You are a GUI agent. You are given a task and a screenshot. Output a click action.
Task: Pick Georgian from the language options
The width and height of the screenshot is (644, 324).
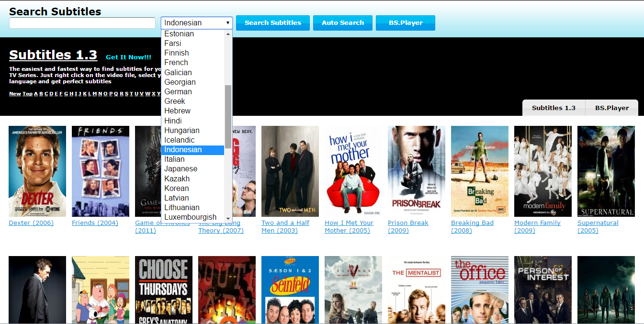point(193,82)
